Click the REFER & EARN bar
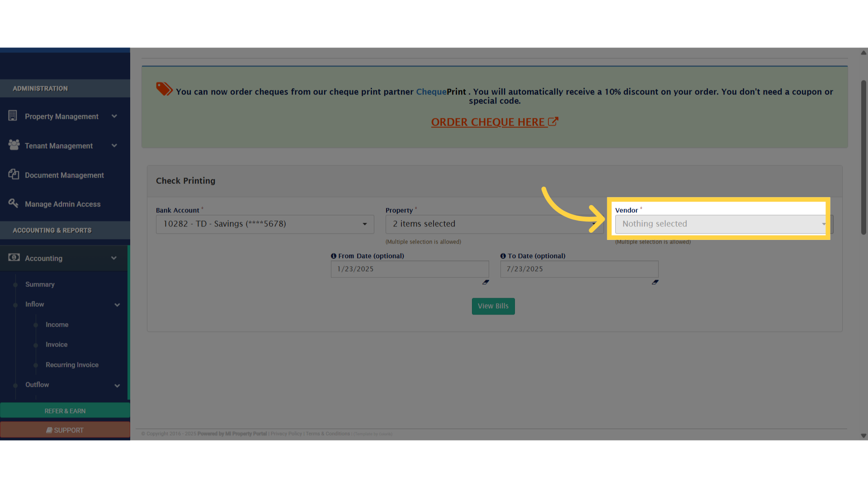Image resolution: width=868 pixels, height=488 pixels. click(65, 411)
